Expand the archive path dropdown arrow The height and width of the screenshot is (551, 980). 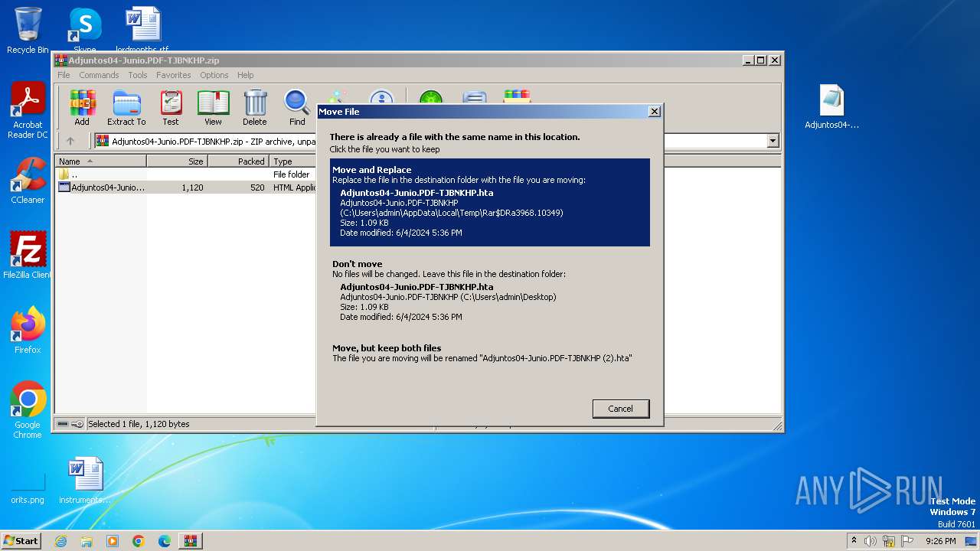[x=773, y=141]
